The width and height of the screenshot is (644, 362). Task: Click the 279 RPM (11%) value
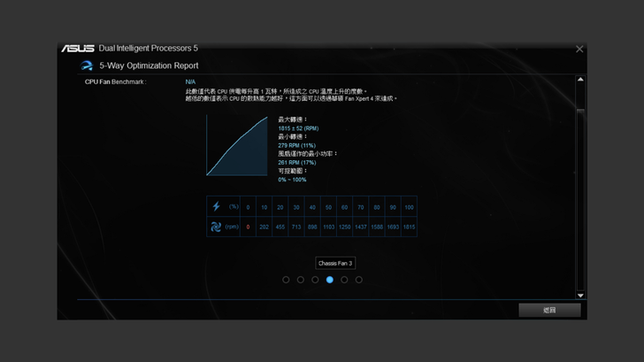296,145
